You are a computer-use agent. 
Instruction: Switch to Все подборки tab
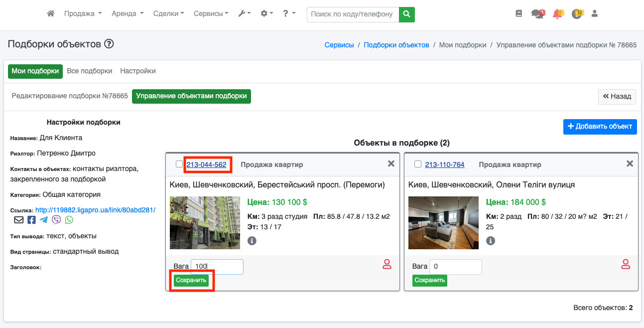pos(90,71)
